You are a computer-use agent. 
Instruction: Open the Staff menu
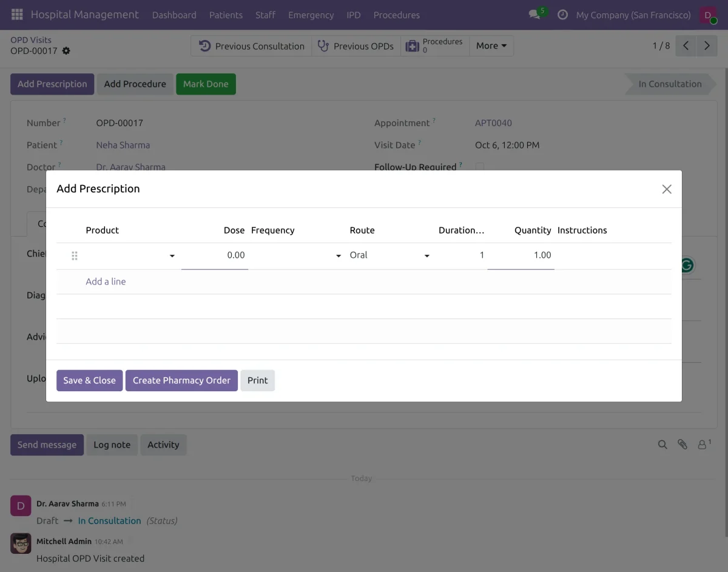[x=265, y=15]
